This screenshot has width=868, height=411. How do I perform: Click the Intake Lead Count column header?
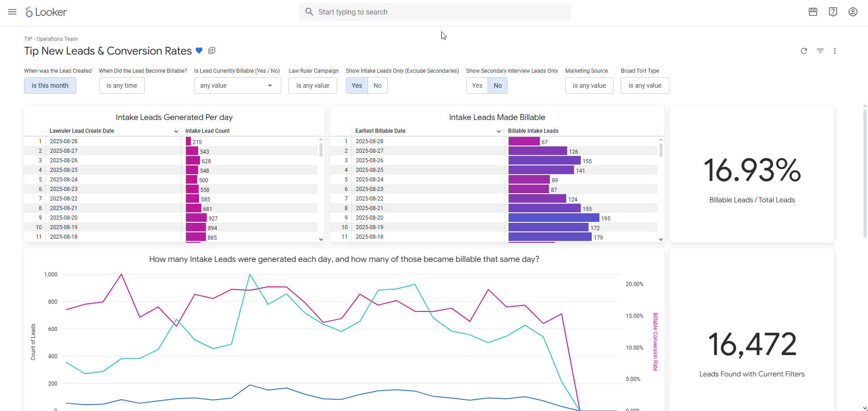click(x=208, y=131)
